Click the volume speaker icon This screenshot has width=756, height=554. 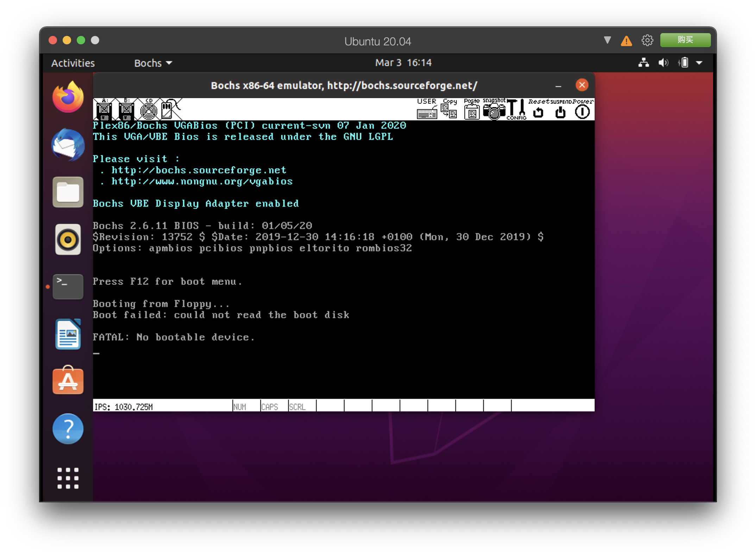pyautogui.click(x=663, y=63)
